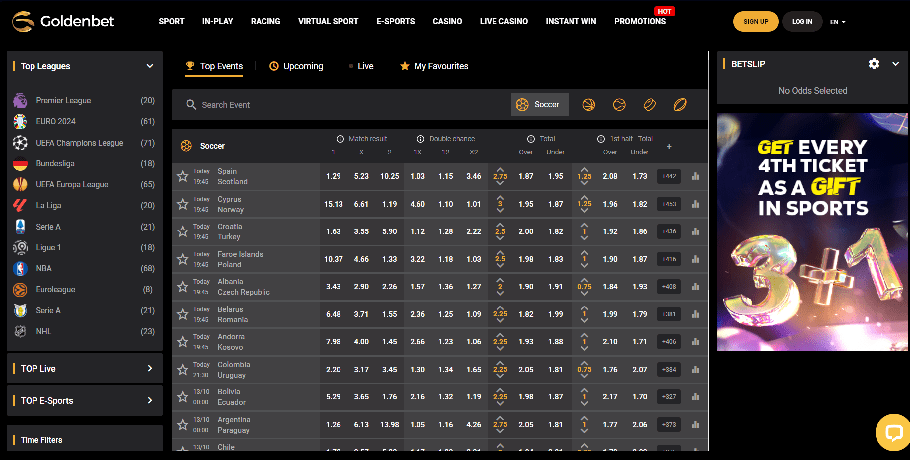Select the basketball sport filter icon
This screenshot has width=910, height=460.
[x=588, y=104]
